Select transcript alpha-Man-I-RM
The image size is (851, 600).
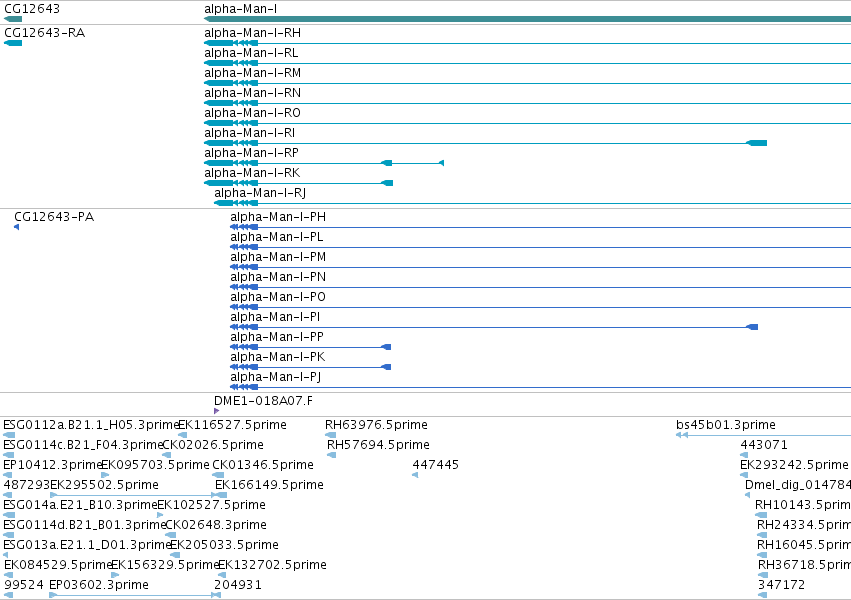point(252,73)
